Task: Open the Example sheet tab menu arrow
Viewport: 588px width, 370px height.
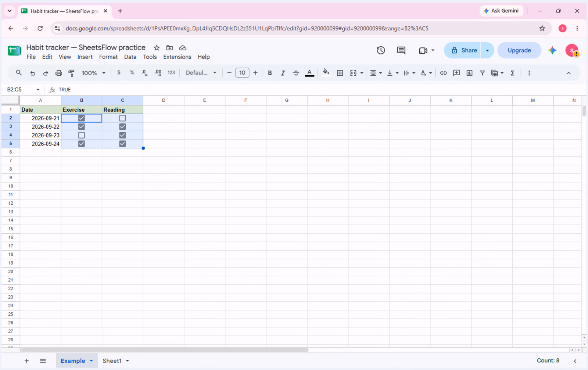Action: (91, 361)
